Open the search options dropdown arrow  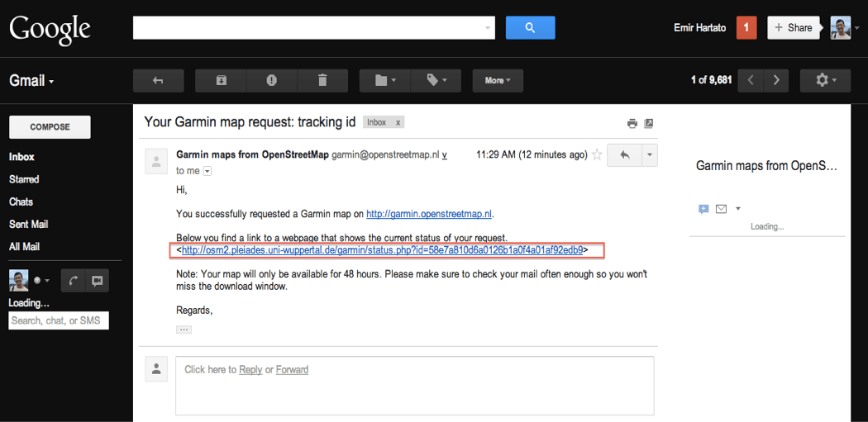tap(488, 27)
